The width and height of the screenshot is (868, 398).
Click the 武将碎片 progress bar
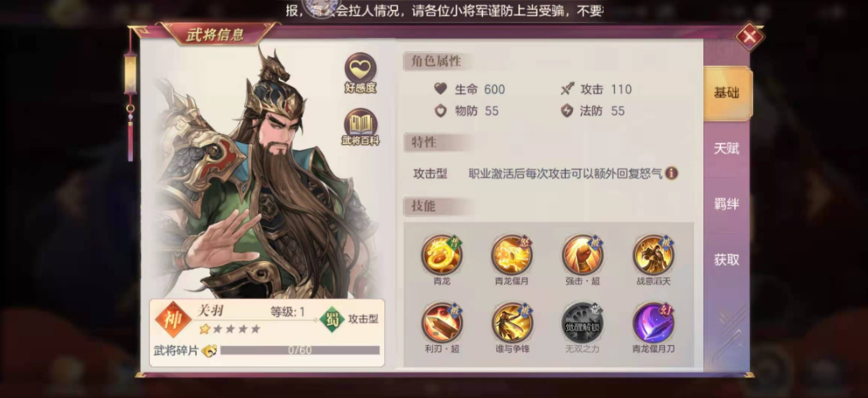point(300,350)
